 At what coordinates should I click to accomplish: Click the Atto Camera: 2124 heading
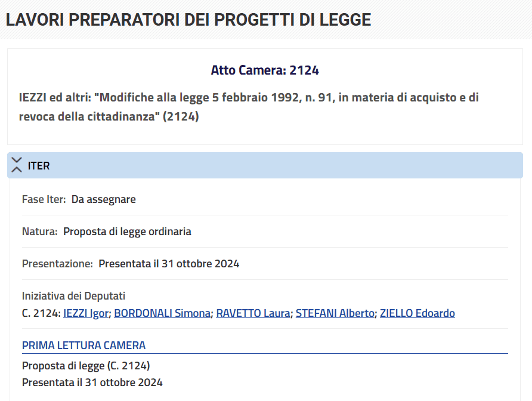[265, 70]
